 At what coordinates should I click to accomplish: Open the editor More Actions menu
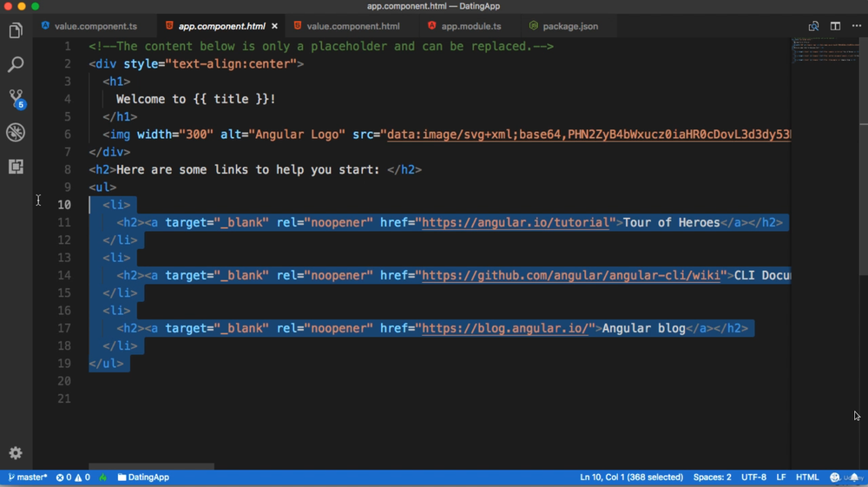click(x=857, y=26)
